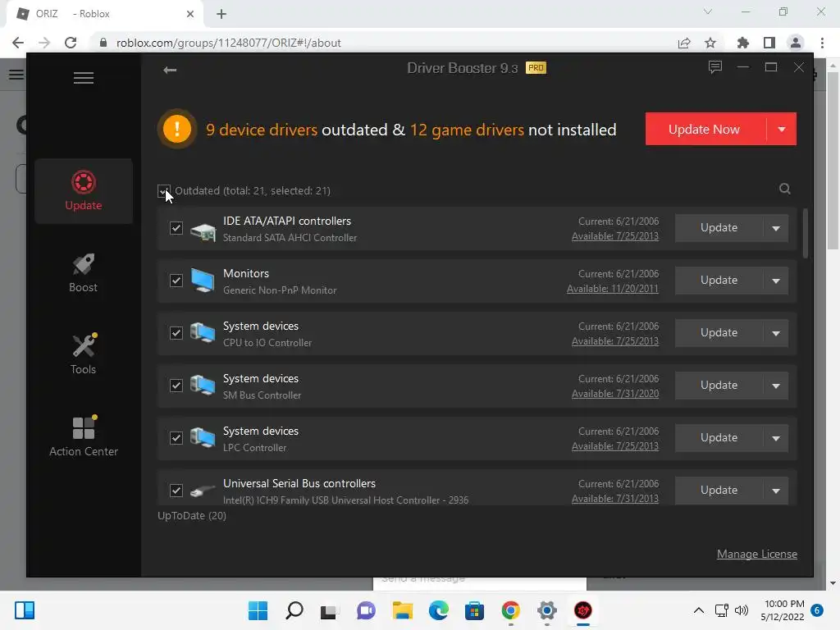The image size is (840, 630).
Task: Uncheck CPU to IO Controller checkbox
Action: point(176,333)
